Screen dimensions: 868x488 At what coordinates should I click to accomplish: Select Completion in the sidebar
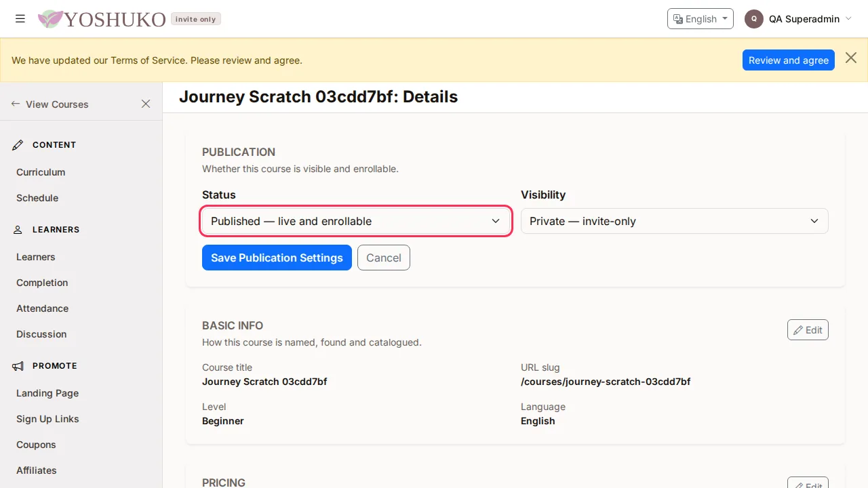coord(42,283)
